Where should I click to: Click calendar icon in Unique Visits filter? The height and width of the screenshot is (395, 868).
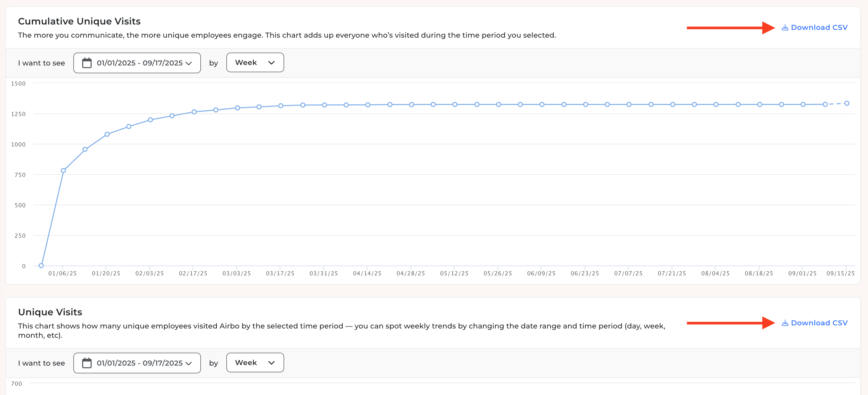(87, 363)
